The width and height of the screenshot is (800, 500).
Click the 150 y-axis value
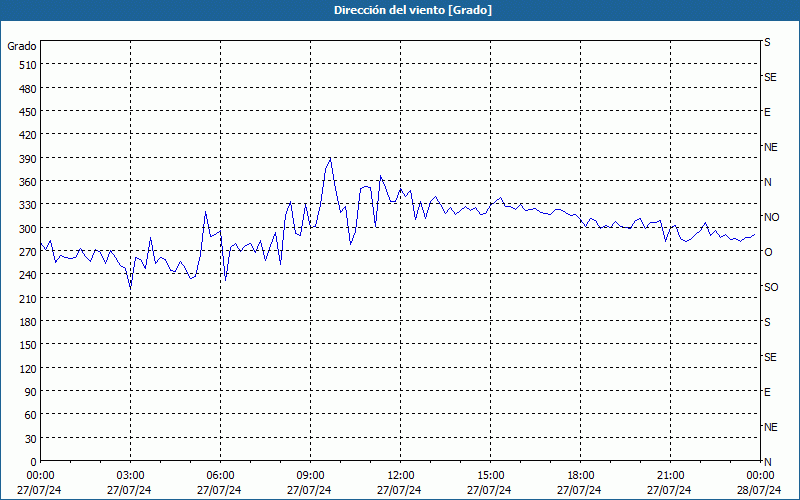coord(28,345)
